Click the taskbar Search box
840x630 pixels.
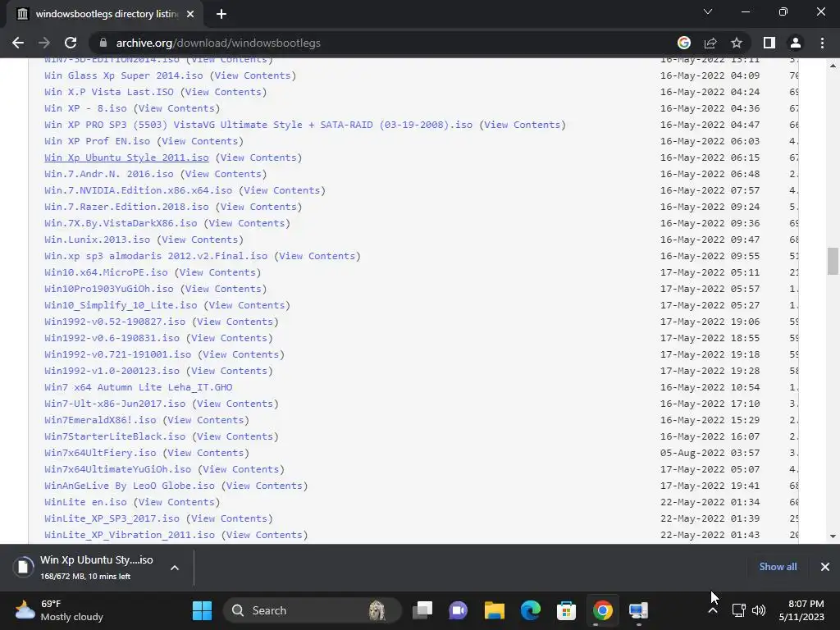[x=312, y=610]
